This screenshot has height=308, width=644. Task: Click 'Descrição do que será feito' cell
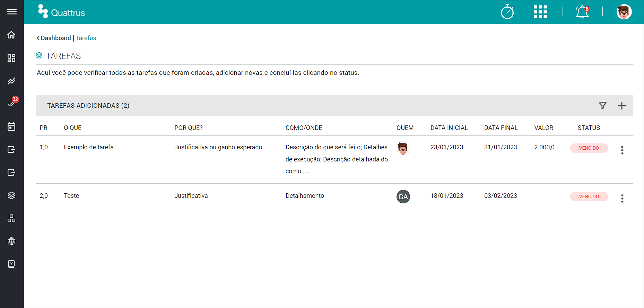click(337, 159)
